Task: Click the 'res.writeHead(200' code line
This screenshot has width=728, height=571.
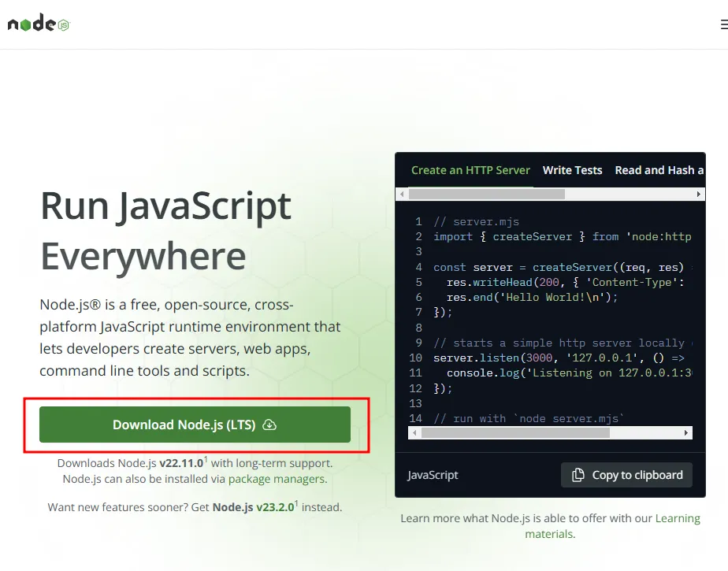Action: pyautogui.click(x=565, y=282)
